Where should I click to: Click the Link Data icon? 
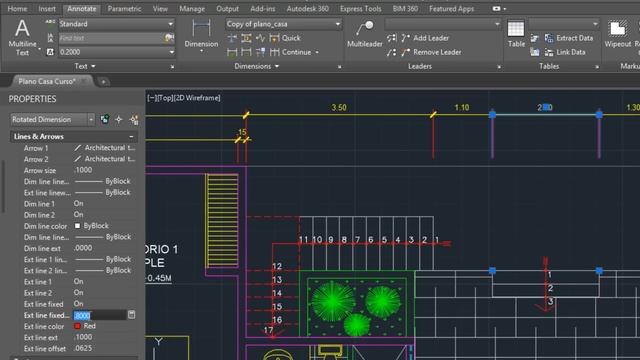coord(549,52)
